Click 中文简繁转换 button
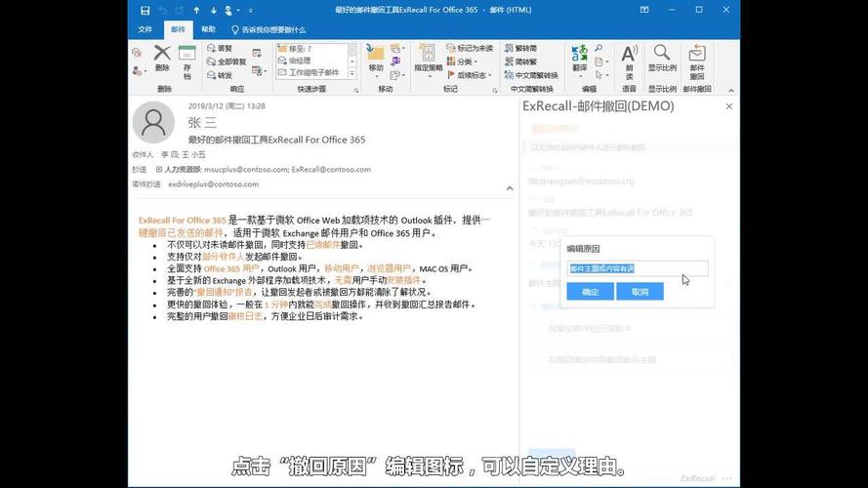Image resolution: width=868 pixels, height=488 pixels. pos(531,75)
